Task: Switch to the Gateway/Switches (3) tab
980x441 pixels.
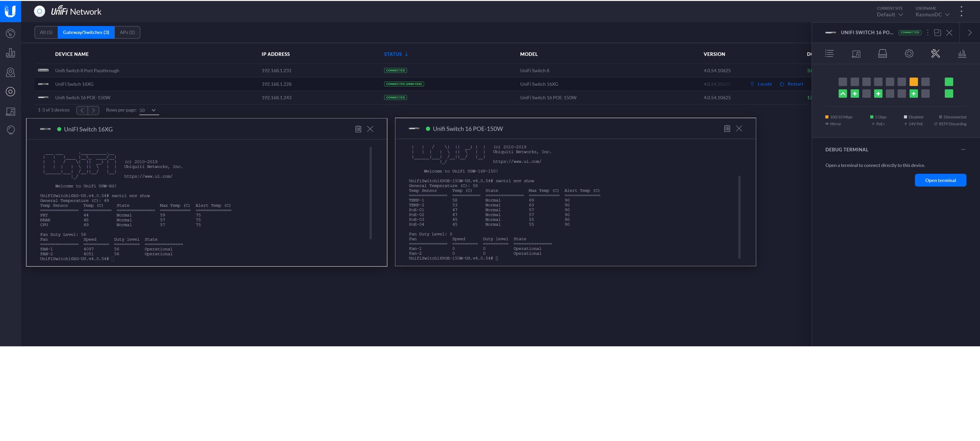Action: click(86, 32)
